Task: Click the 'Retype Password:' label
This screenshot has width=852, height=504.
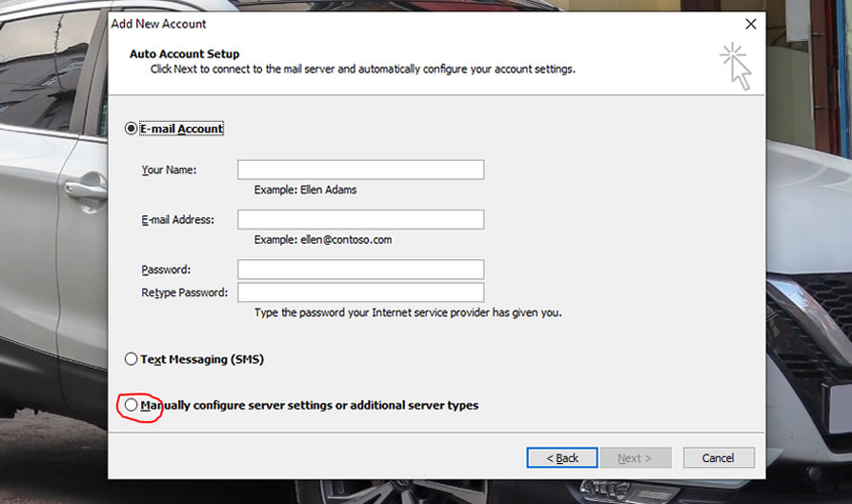Action: coord(184,292)
